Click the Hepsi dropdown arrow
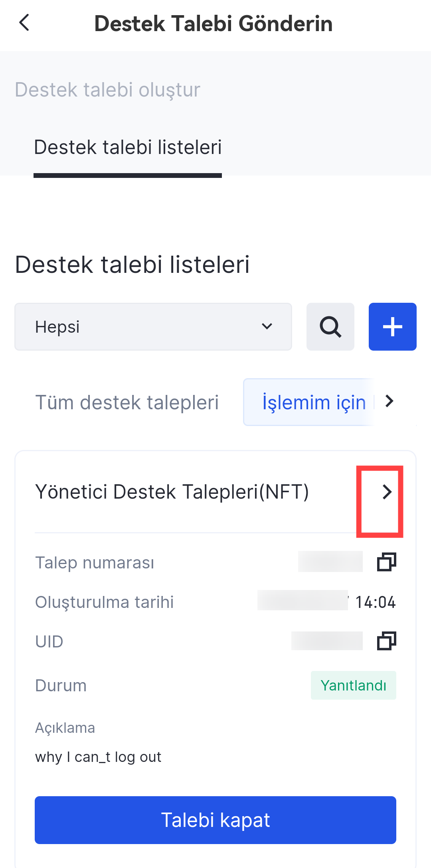 pyautogui.click(x=267, y=326)
